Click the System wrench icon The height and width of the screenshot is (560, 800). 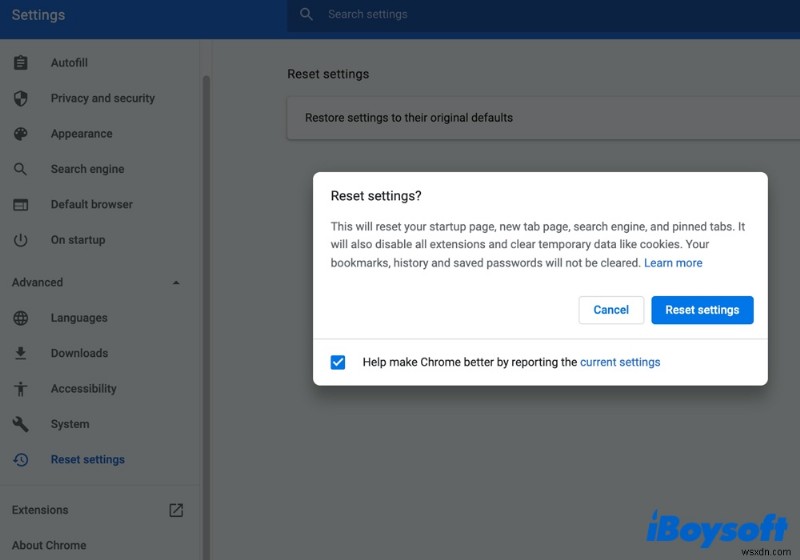[20, 424]
